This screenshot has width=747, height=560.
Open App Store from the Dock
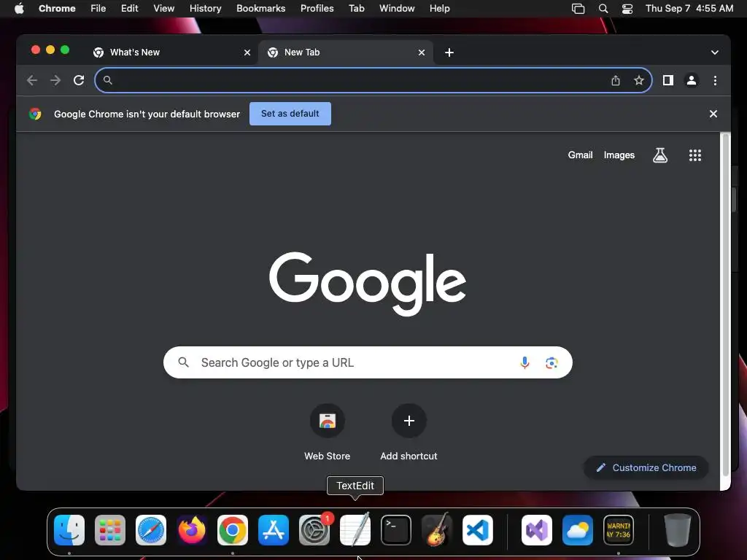[274, 530]
